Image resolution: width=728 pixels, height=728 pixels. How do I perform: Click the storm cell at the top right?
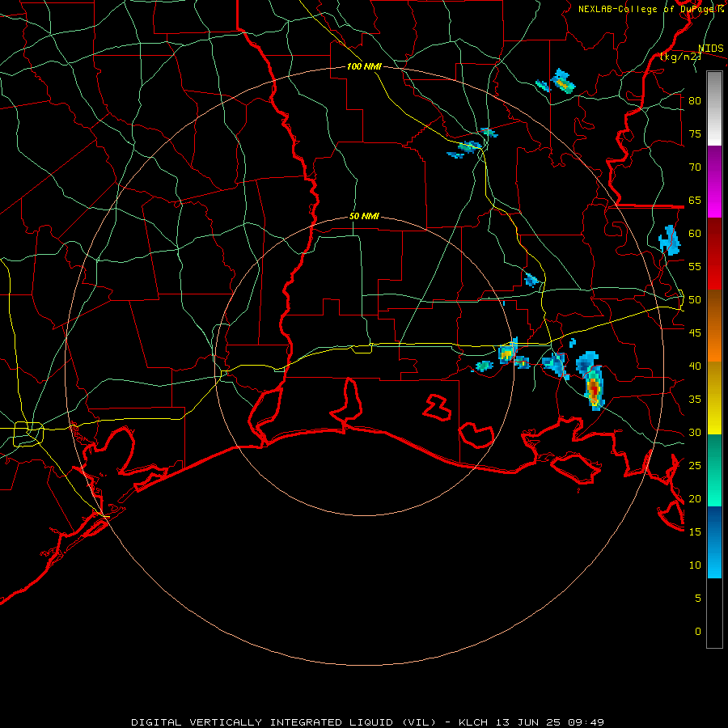point(563,82)
